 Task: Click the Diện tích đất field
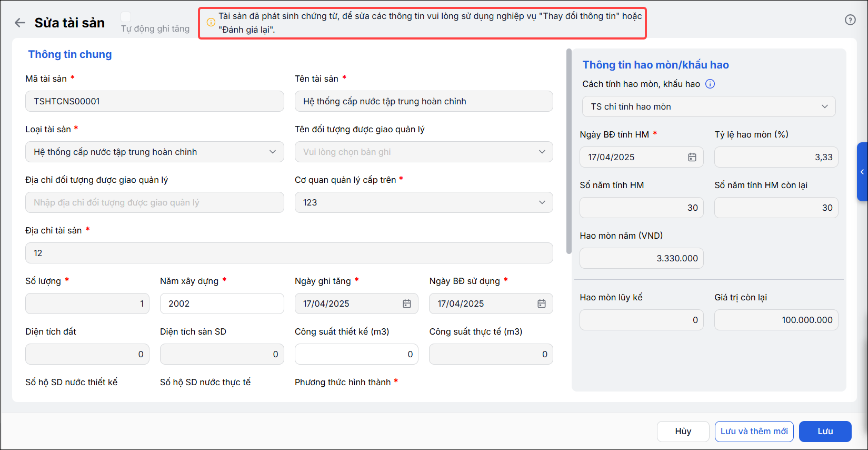[87, 354]
